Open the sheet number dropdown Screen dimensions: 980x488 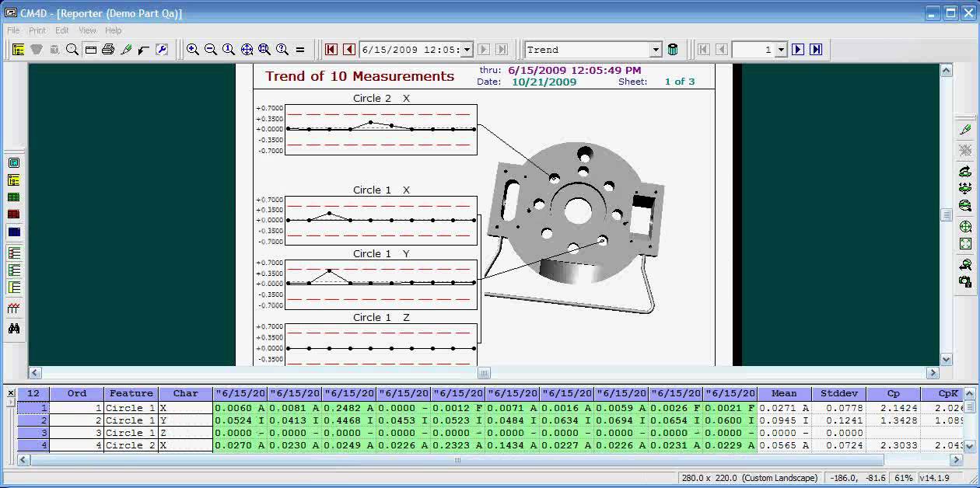782,50
